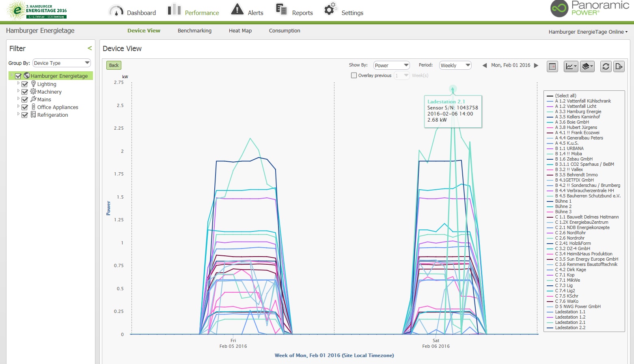The width and height of the screenshot is (634, 364).
Task: Go to the previous week arrow
Action: coord(484,65)
